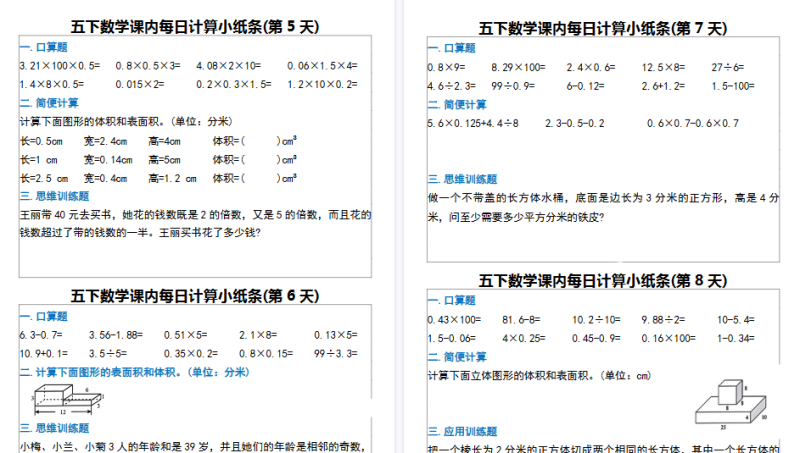
Task: Click the Day 6 cuboid figure
Action: [67, 399]
